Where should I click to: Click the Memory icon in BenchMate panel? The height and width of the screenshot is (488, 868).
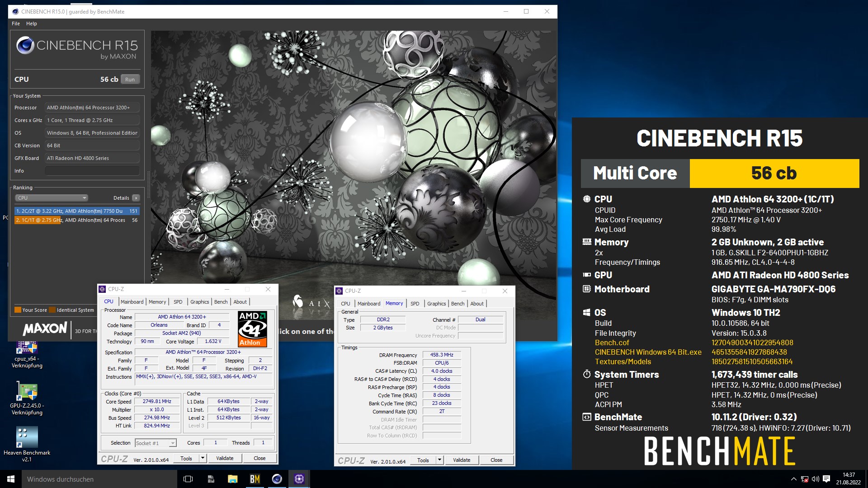[x=587, y=242]
